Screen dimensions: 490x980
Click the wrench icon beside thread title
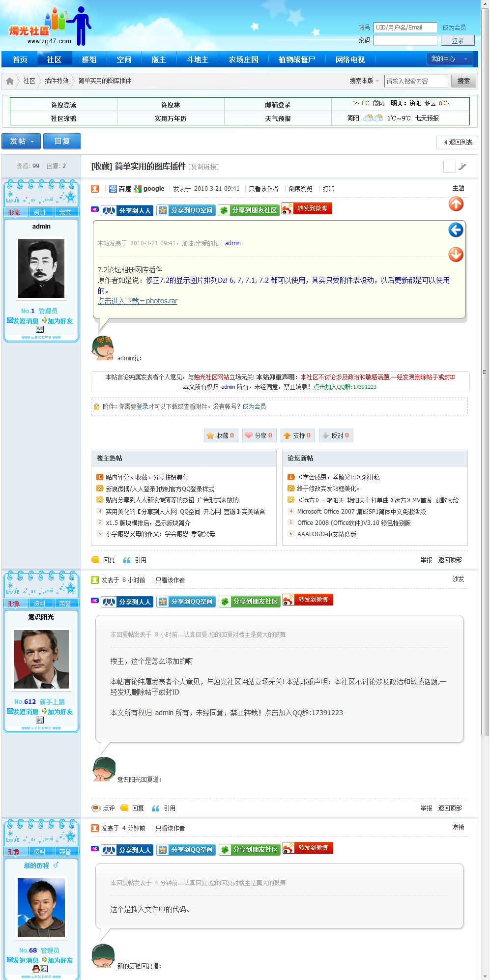click(462, 167)
